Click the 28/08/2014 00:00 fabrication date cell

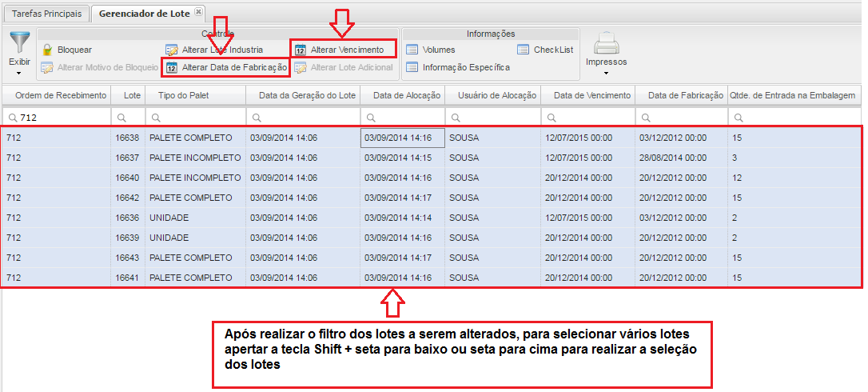(682, 158)
